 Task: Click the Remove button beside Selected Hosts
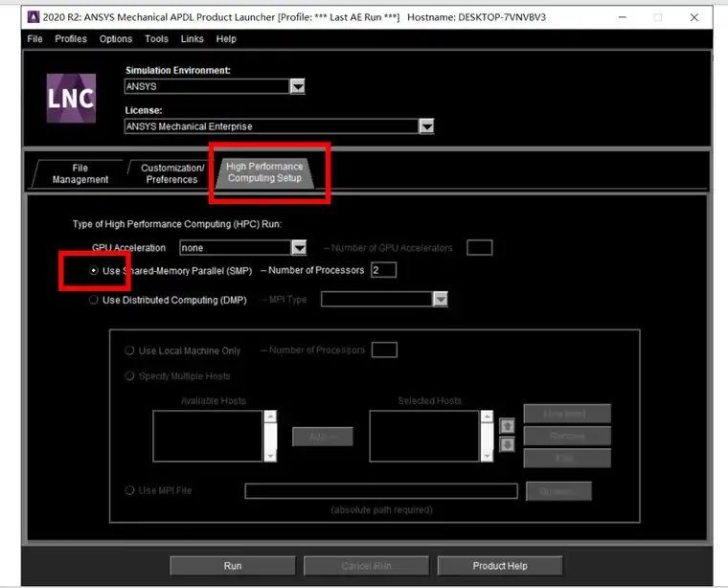pos(567,436)
